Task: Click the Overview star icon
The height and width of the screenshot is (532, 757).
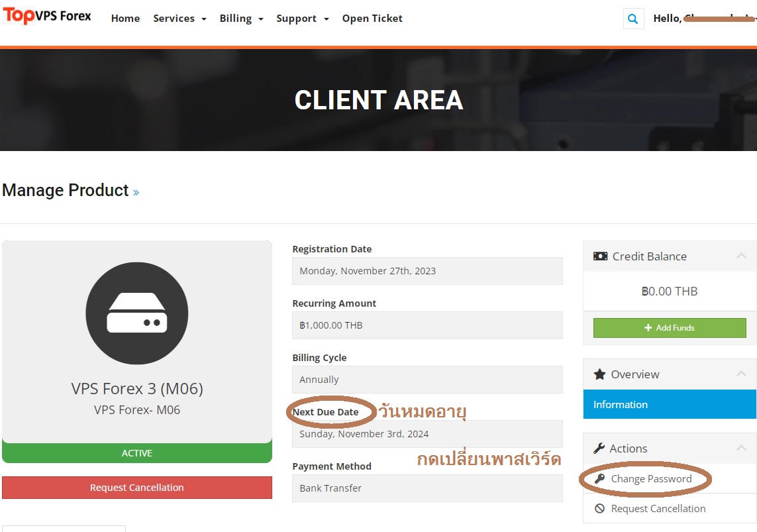Action: point(599,374)
